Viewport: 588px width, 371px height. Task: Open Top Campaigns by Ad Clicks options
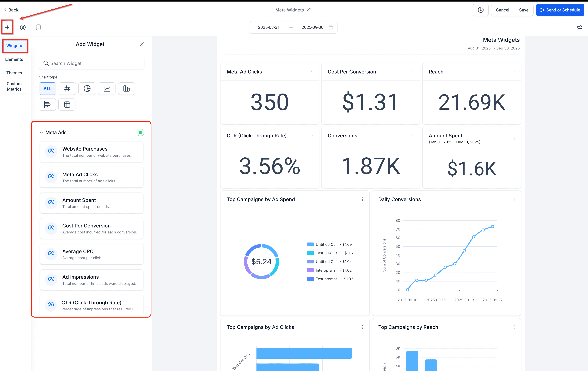tap(363, 327)
